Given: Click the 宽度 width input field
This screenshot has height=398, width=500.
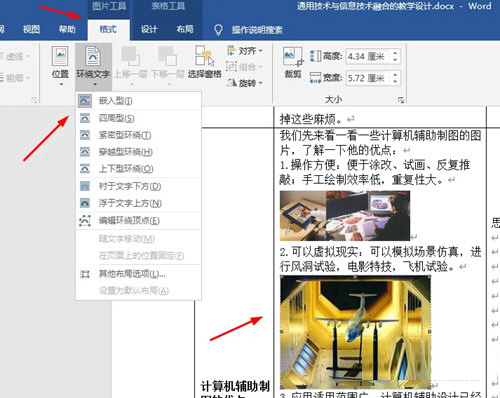Looking at the screenshot, I should (x=369, y=78).
